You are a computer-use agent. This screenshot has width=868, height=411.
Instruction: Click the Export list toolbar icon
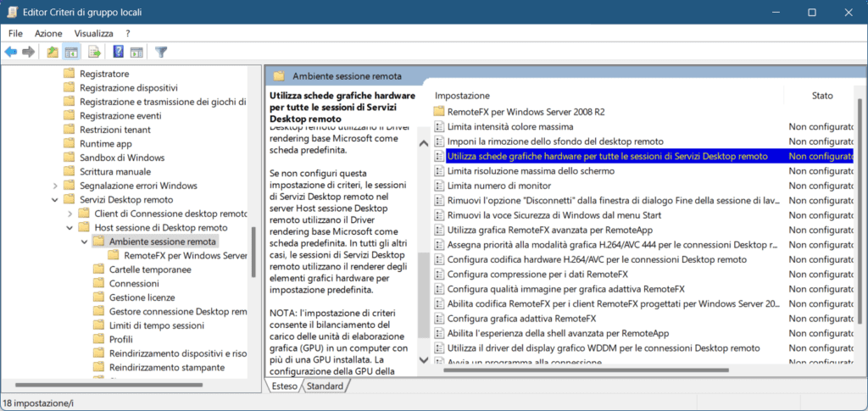click(95, 52)
